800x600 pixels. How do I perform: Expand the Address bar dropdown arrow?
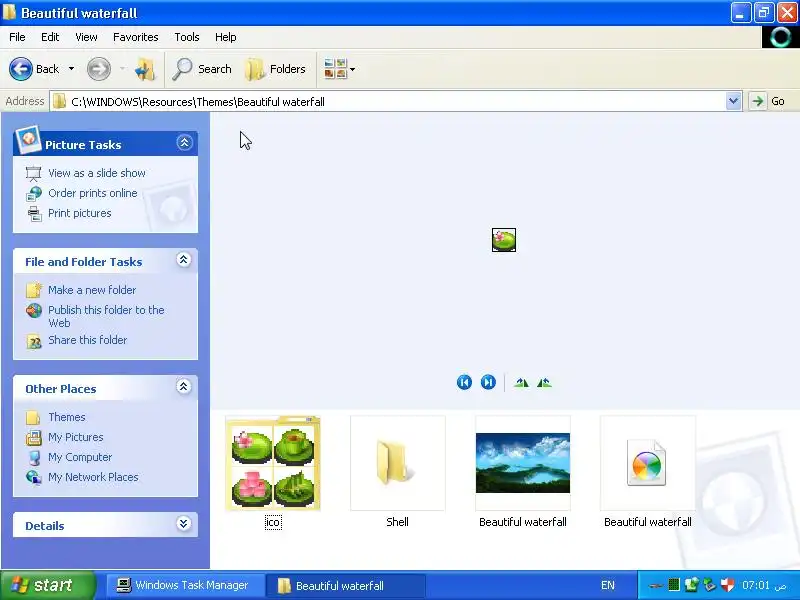click(733, 101)
